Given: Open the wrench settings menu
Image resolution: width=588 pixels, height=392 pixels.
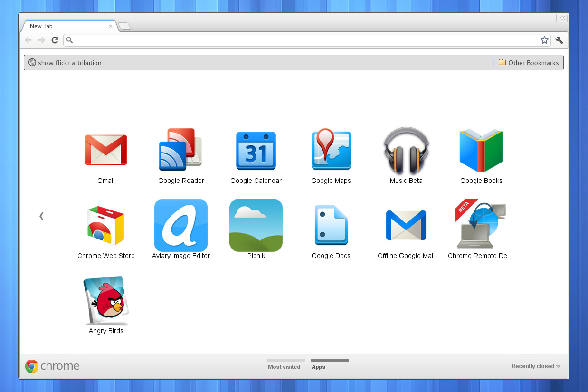Looking at the screenshot, I should pos(559,40).
